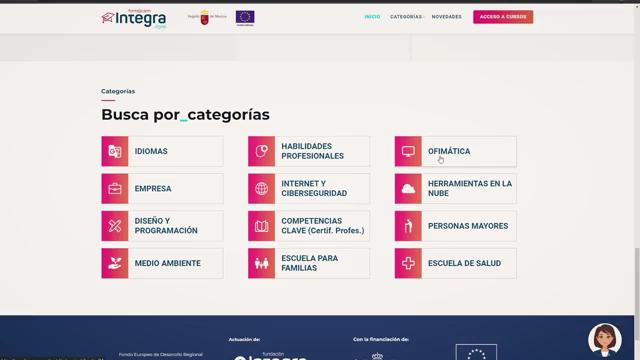Open the Personas Mayores elderly icon
Viewport: 640px width, 360px height.
coord(408,226)
